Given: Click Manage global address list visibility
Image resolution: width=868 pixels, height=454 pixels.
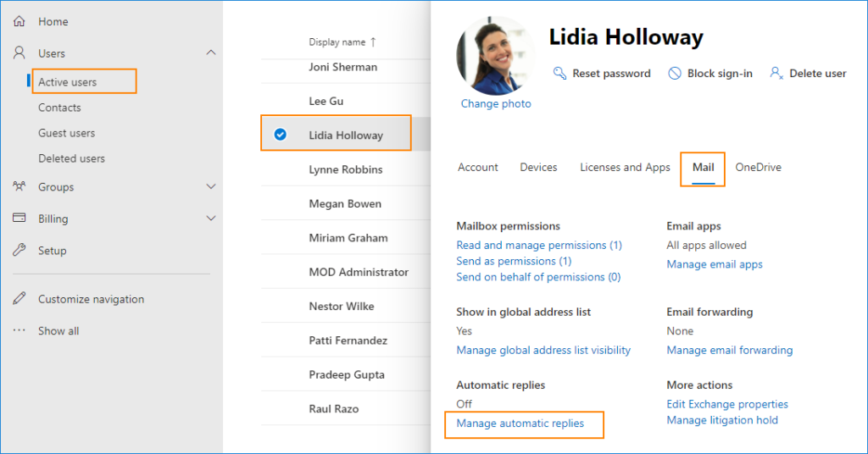Looking at the screenshot, I should click(543, 350).
